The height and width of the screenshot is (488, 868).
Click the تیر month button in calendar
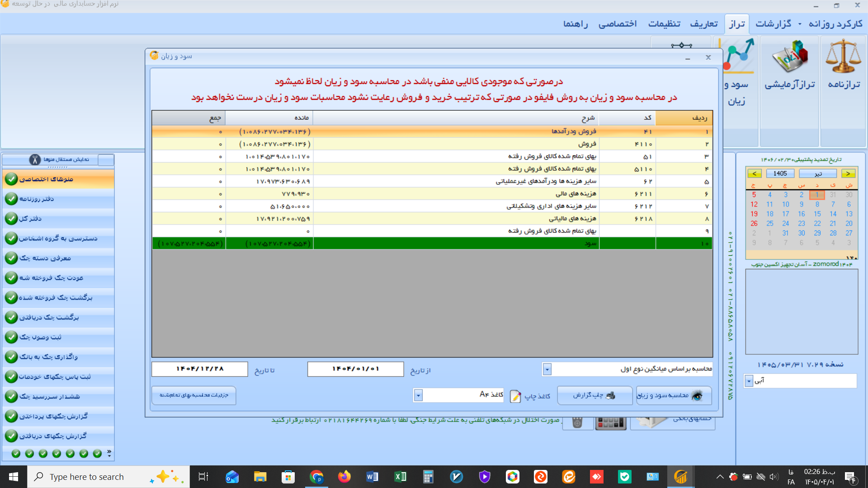click(x=817, y=174)
